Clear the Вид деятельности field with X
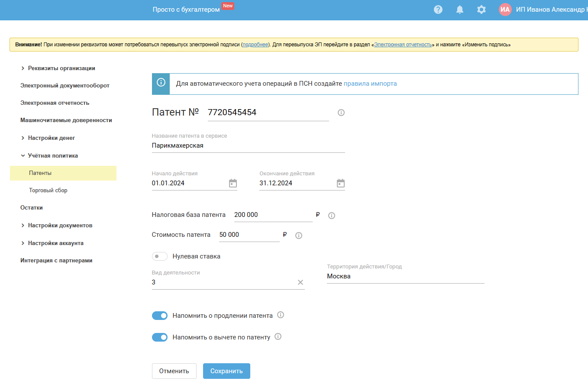Image resolution: width=588 pixels, height=381 pixels. coord(300,282)
